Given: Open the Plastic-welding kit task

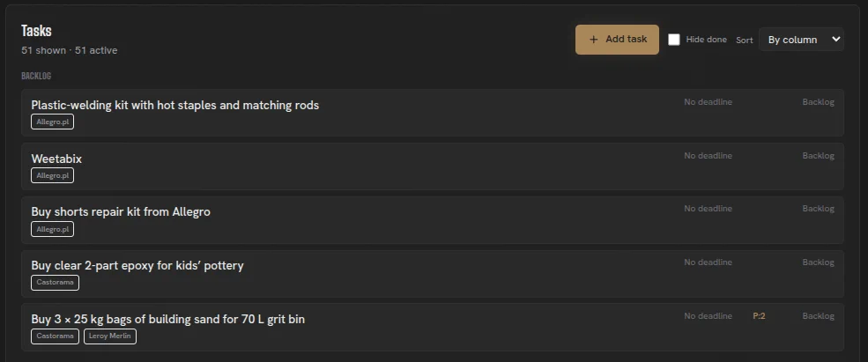Looking at the screenshot, I should click(433, 113).
